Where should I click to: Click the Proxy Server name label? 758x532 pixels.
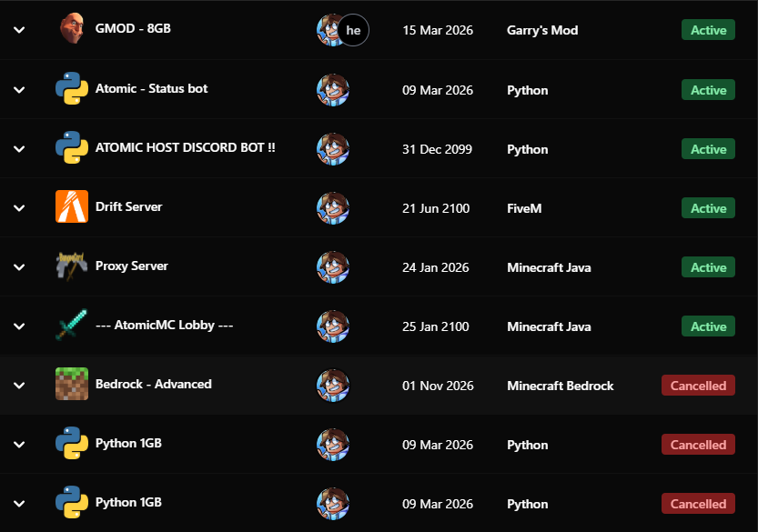(131, 266)
